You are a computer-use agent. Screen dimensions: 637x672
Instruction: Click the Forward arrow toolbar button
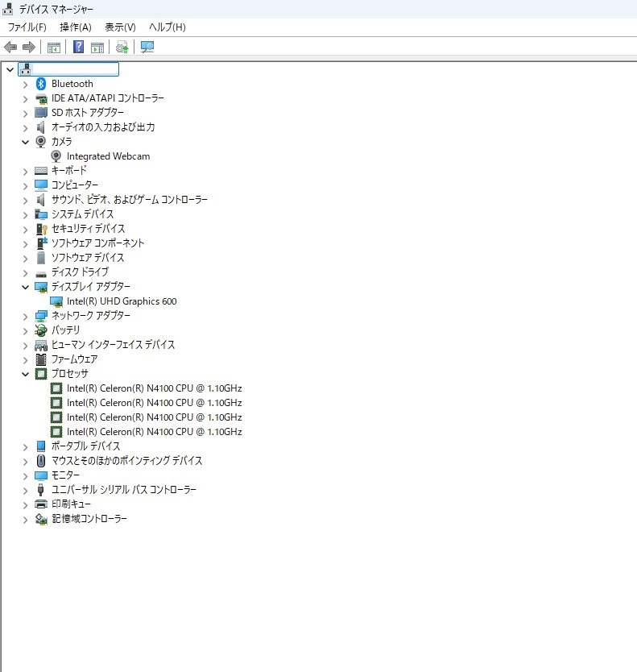[x=29, y=47]
